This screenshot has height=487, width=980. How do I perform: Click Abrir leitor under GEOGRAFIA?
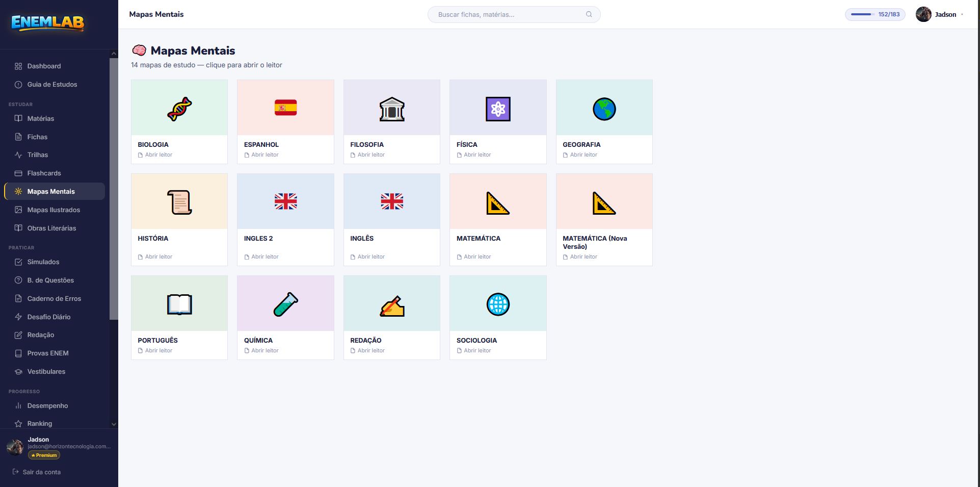[580, 155]
